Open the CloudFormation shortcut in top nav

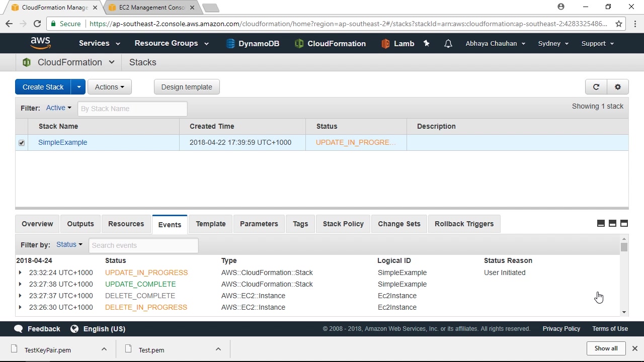330,44
